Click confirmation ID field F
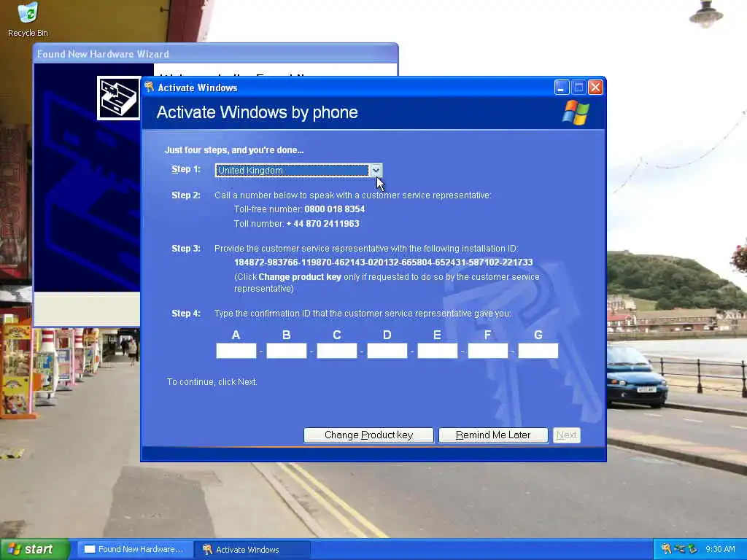 488,351
